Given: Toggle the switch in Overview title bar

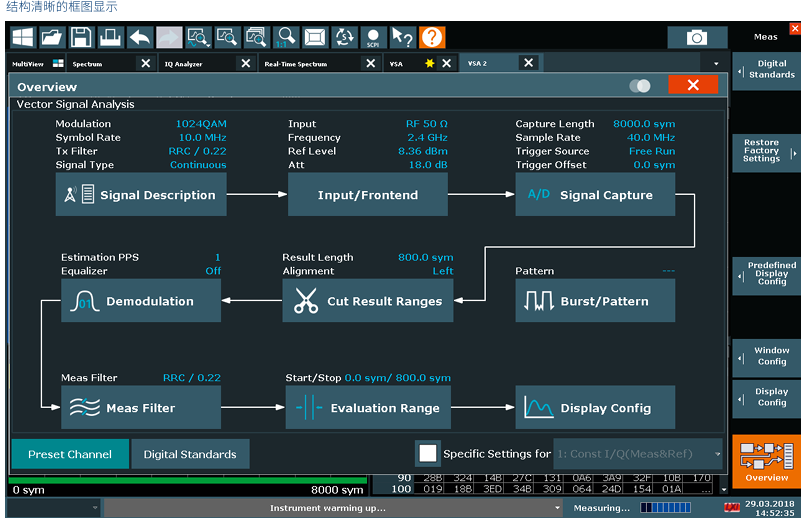Looking at the screenshot, I should click(640, 86).
